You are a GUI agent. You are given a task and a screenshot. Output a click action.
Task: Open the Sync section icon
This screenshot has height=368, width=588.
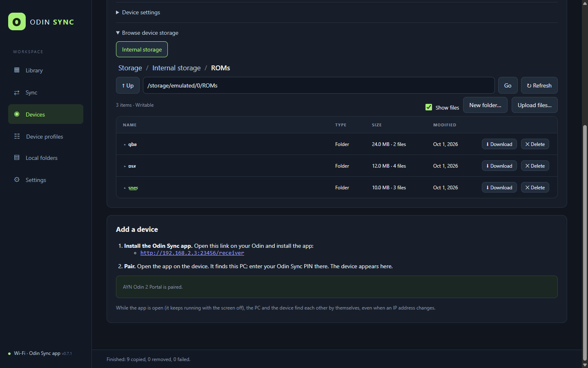(17, 92)
